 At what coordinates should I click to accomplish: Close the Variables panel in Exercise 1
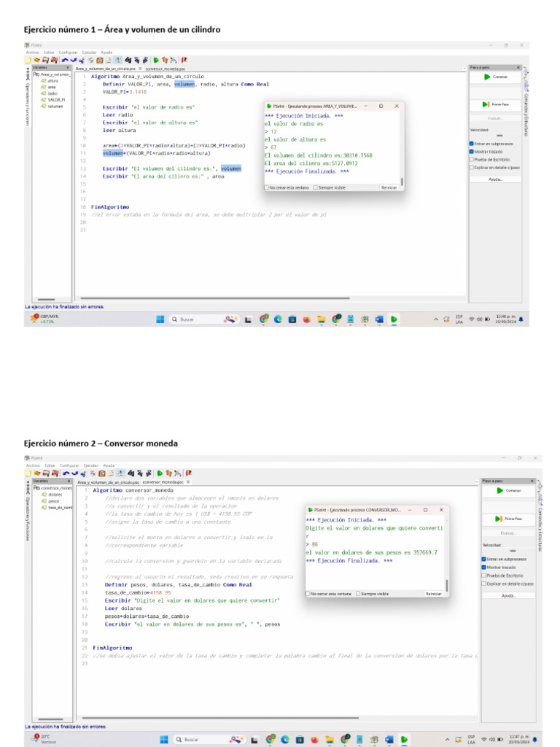pyautogui.click(x=69, y=67)
